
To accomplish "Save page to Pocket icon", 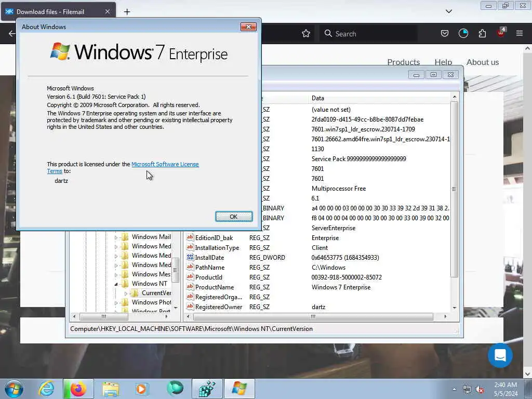I will 445,33.
